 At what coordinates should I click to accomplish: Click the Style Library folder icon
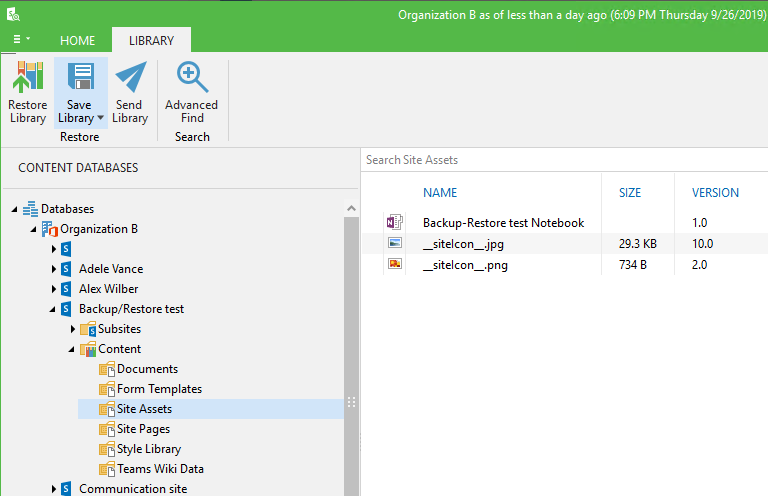[x=107, y=449]
